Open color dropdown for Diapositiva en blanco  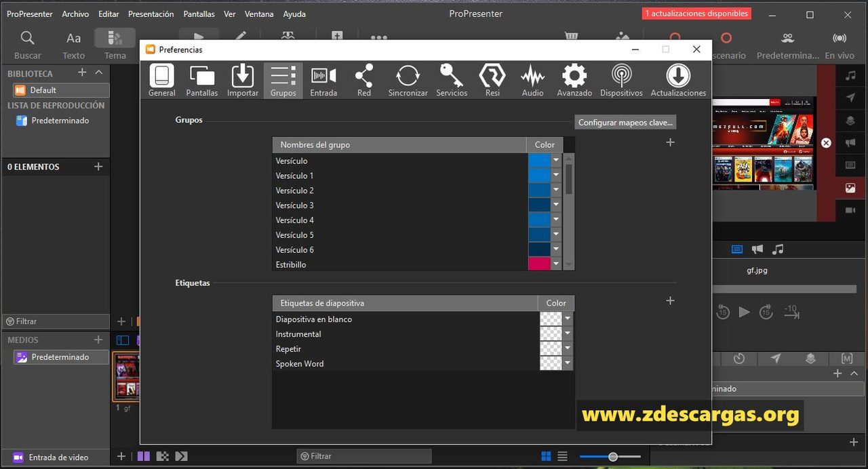[568, 319]
